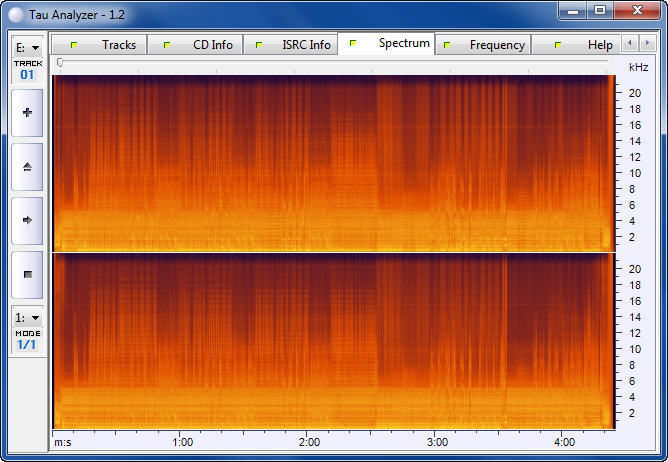Expand the 1: mode dropdown
Viewport: 668px width, 462px height.
27,317
